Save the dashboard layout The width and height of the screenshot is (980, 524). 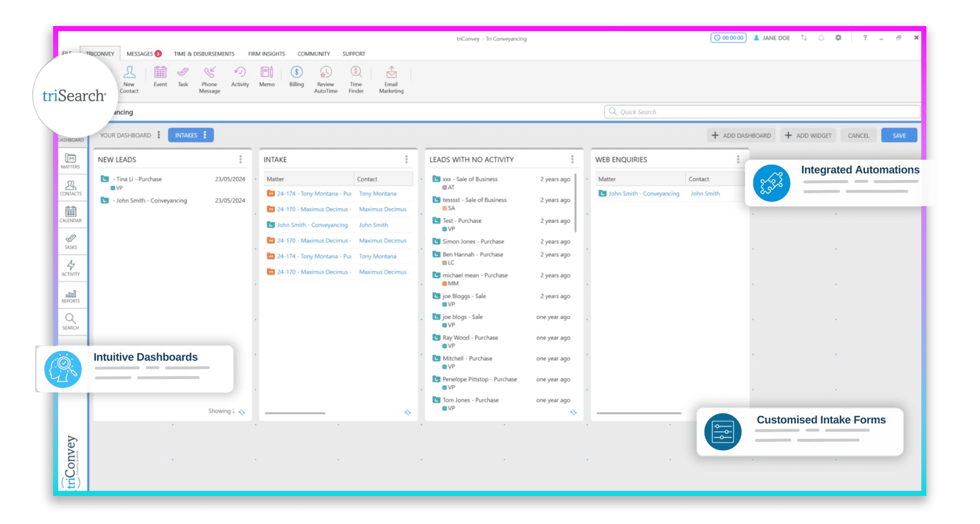pos(899,135)
